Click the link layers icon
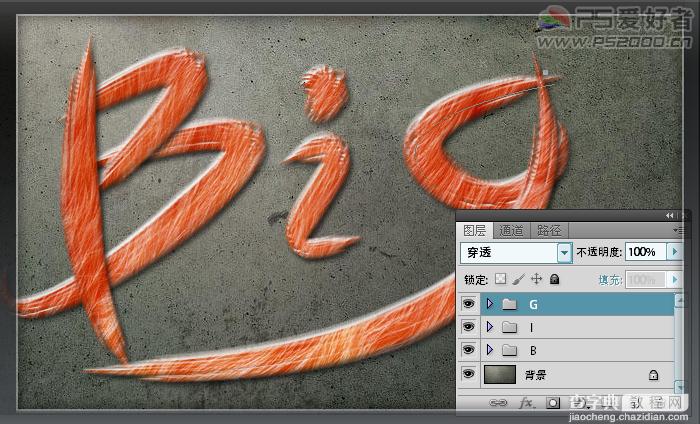The image size is (700, 424). (x=498, y=403)
